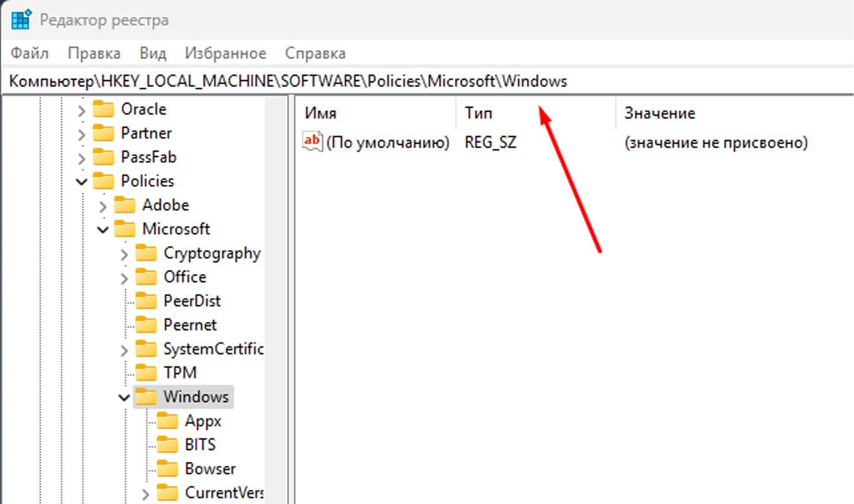Select the Bowser key label
Image resolution: width=854 pixels, height=504 pixels.
(211, 468)
